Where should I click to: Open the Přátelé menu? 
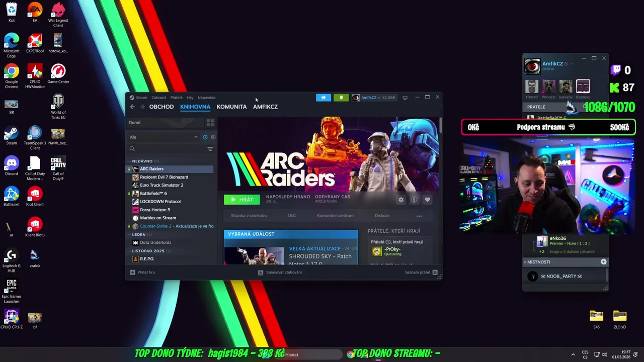pyautogui.click(x=176, y=98)
